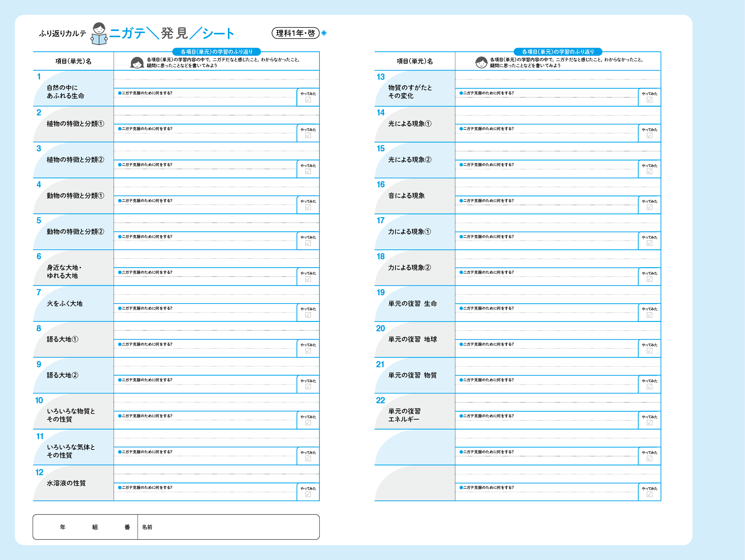
Task: Click the blue diamond icon beside 理科1年・啓
Action: pyautogui.click(x=324, y=33)
